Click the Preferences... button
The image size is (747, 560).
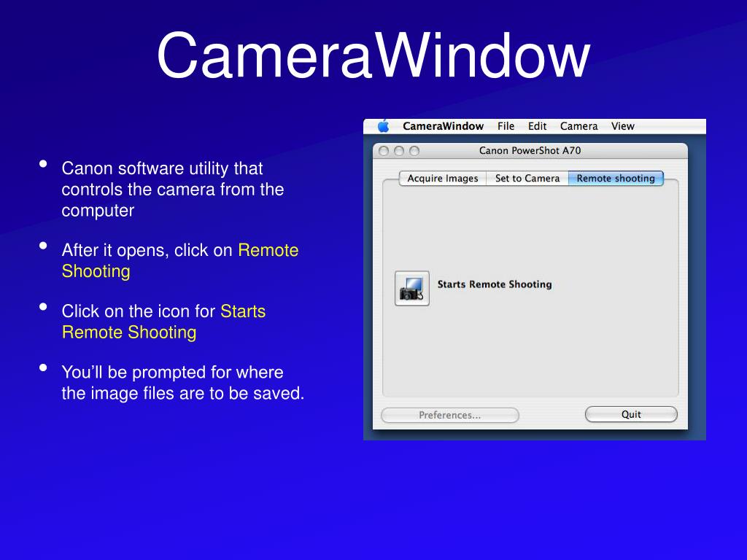click(x=449, y=415)
